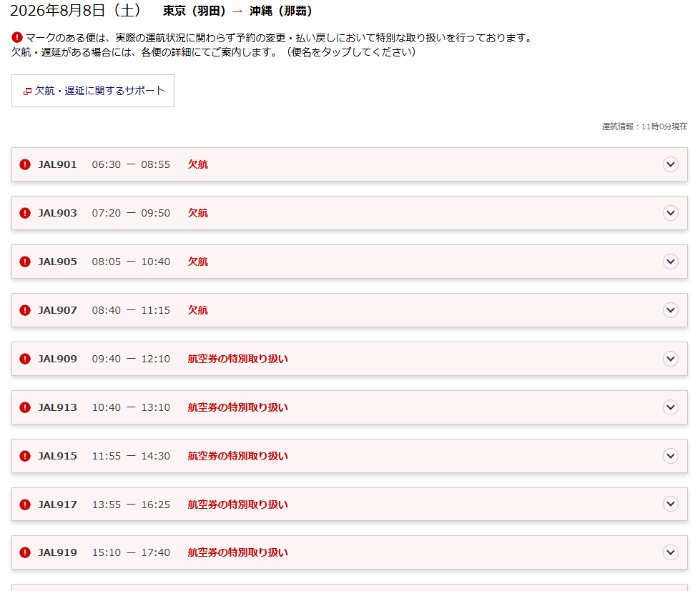Click the 13:55 departure time
700x591 pixels.
pyautogui.click(x=107, y=505)
